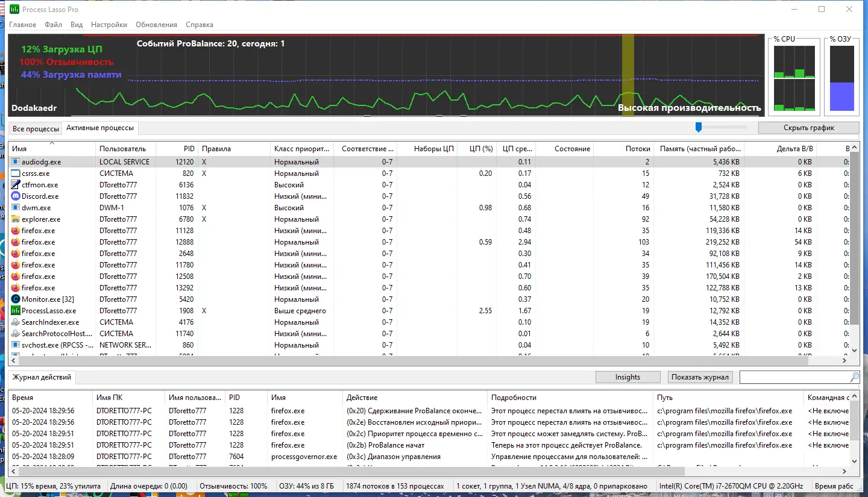Image resolution: width=868 pixels, height=497 pixels.
Task: Sort the log by the Действие column header
Action: point(415,398)
